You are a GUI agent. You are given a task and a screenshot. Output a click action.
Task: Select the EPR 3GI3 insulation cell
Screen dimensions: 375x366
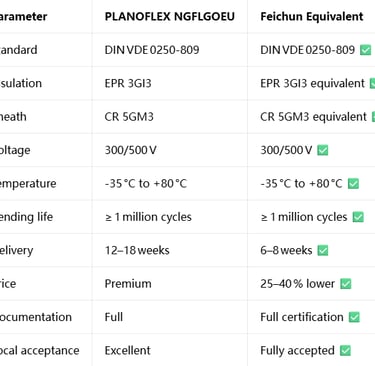(x=128, y=83)
